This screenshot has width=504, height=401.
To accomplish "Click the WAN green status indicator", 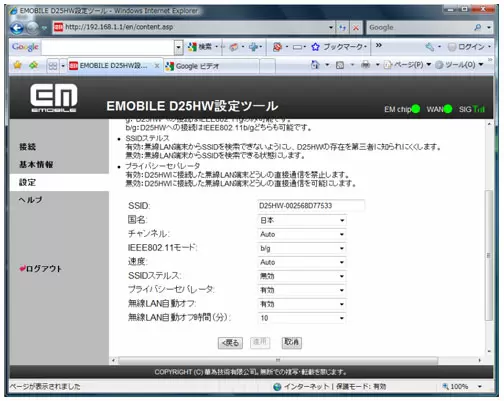I will click(448, 109).
